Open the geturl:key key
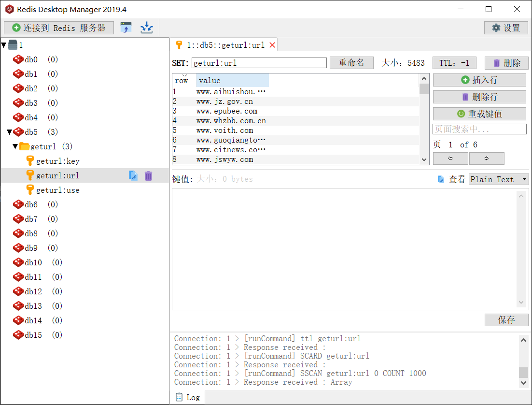This screenshot has width=532, height=405. coord(57,161)
